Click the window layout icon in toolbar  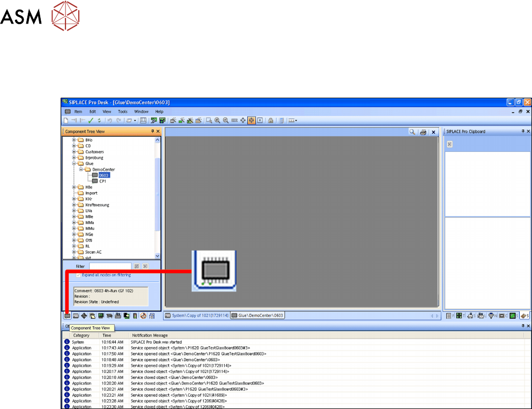pyautogui.click(x=143, y=121)
